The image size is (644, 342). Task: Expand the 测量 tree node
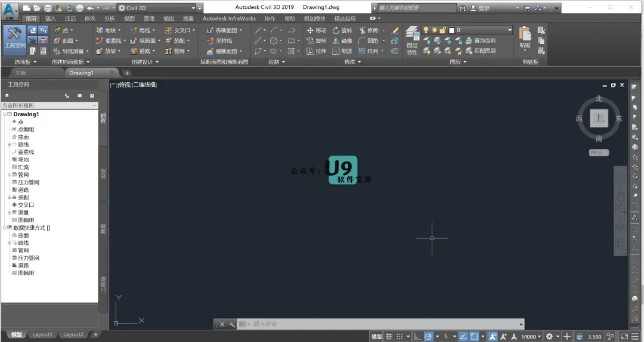click(x=10, y=213)
